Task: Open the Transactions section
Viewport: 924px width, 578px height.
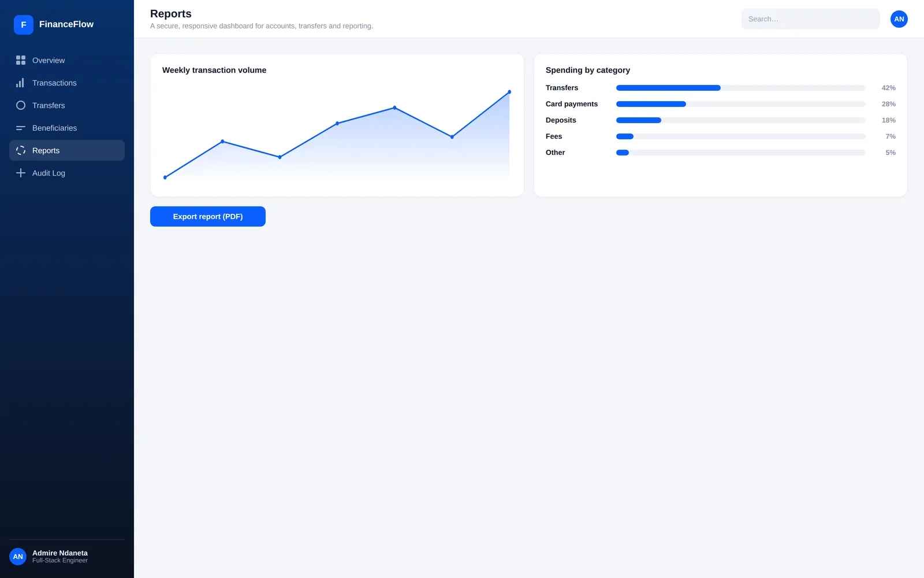Action: coord(67,83)
